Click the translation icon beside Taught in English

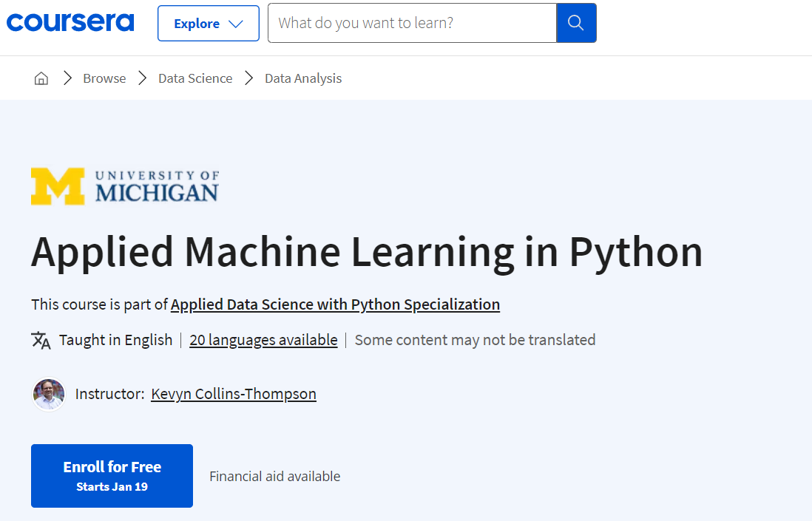[41, 340]
